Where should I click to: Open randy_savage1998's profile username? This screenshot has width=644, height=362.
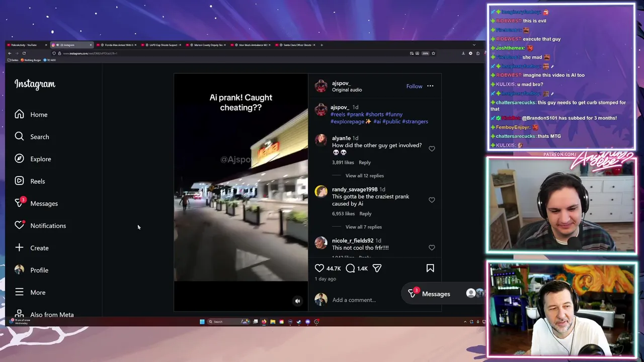pyautogui.click(x=355, y=190)
